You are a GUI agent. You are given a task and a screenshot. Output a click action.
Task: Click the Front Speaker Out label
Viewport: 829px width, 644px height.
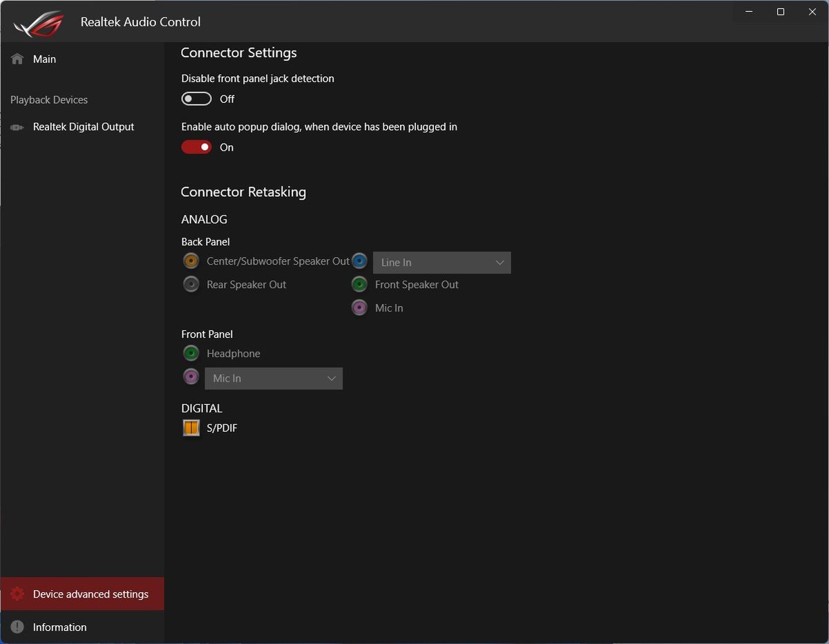pyautogui.click(x=417, y=285)
